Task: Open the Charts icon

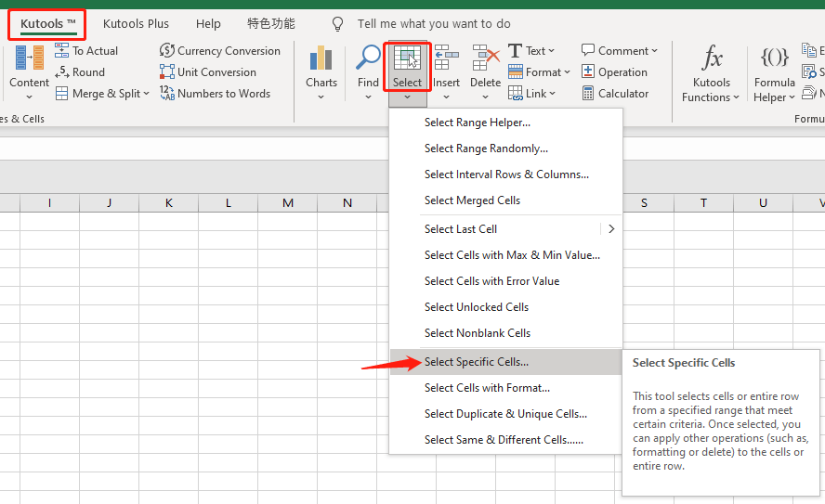Action: pyautogui.click(x=321, y=58)
